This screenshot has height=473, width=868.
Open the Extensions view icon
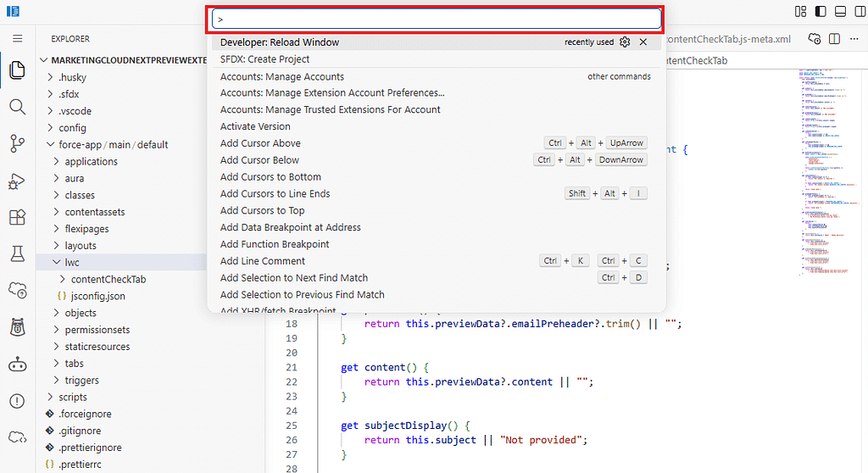[x=17, y=217]
